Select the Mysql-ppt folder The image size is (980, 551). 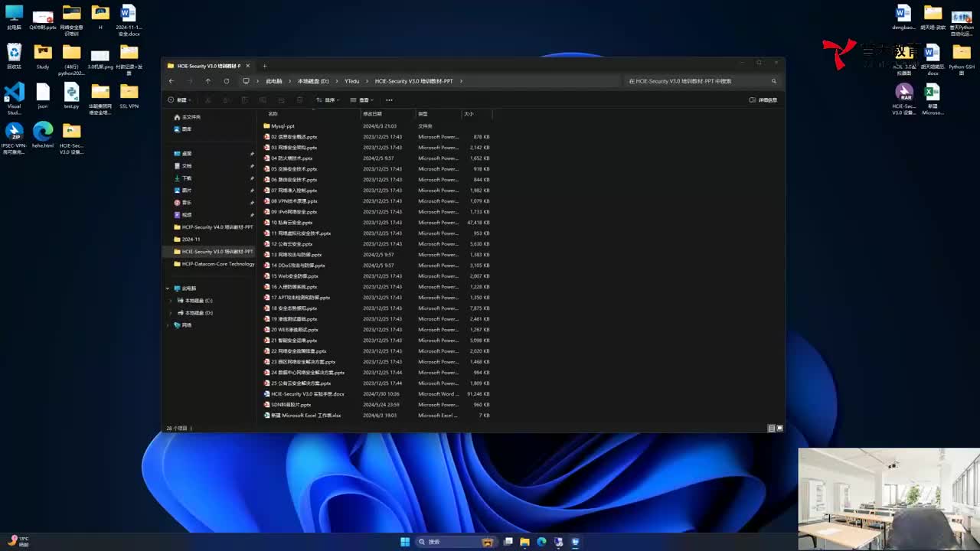279,126
